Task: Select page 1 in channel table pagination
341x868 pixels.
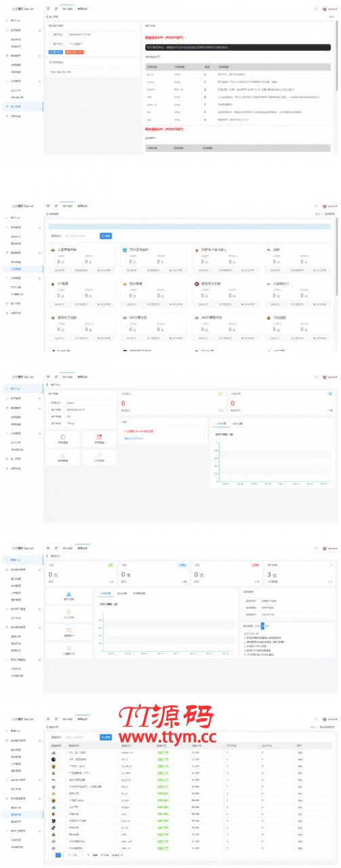Action: 58,855
